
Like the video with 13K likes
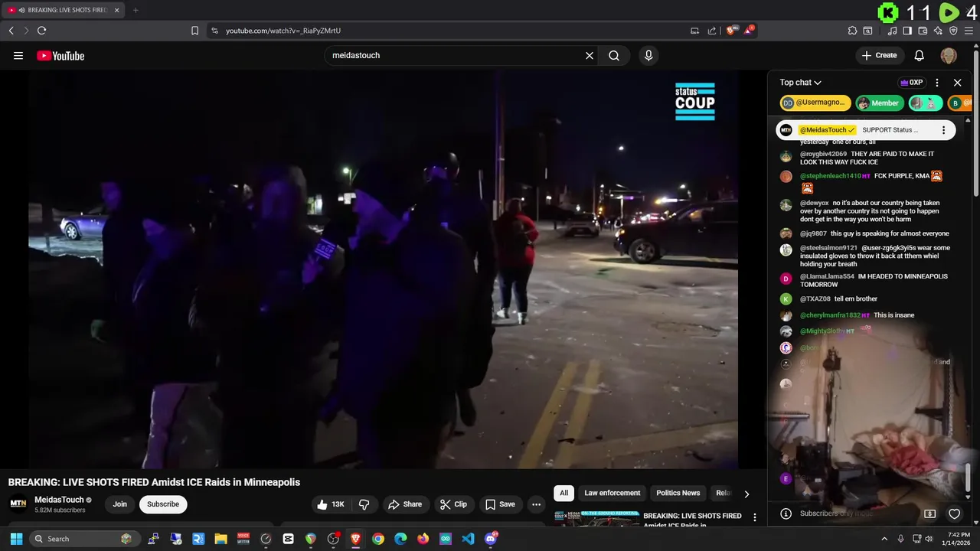point(331,504)
